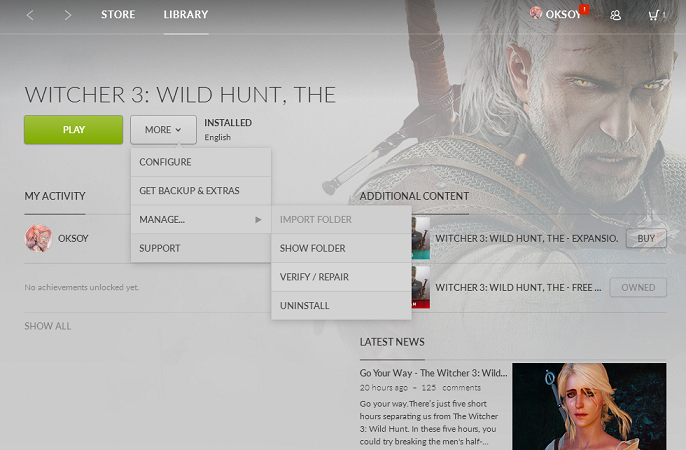The width and height of the screenshot is (686, 450).
Task: Choose SHOW FOLDER option
Action: [341, 248]
